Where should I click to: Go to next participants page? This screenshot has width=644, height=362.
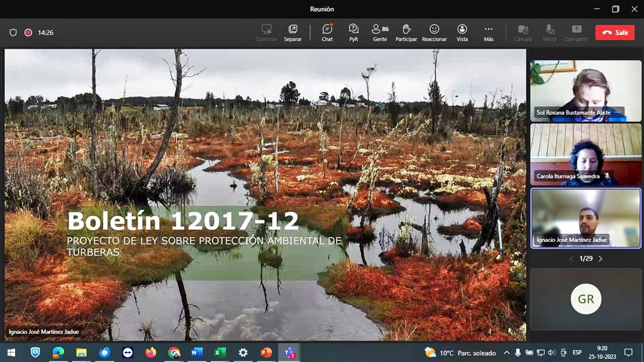click(600, 258)
